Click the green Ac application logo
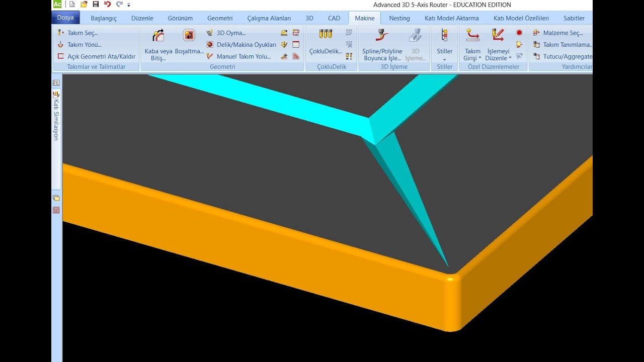 (x=57, y=5)
